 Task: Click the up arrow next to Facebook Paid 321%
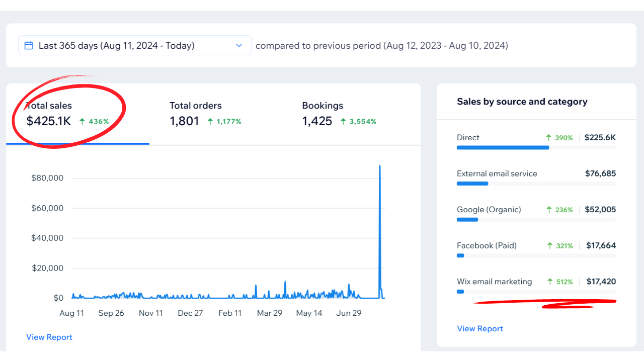[549, 246]
